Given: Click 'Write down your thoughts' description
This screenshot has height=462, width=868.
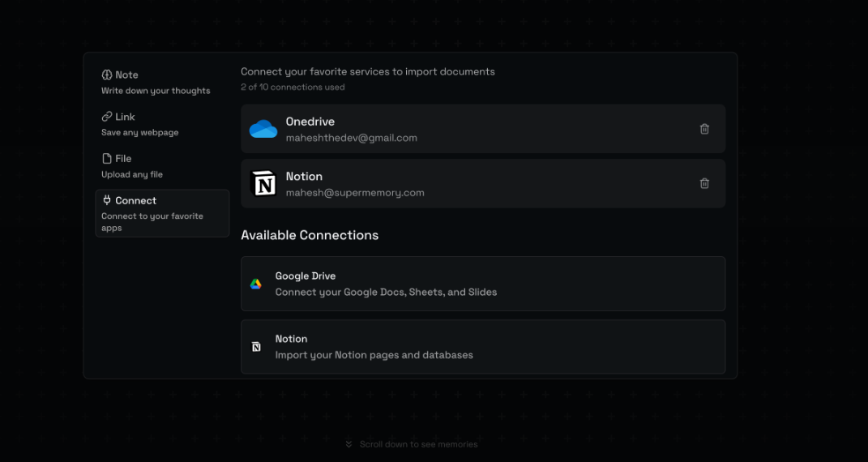Looking at the screenshot, I should pos(156,91).
